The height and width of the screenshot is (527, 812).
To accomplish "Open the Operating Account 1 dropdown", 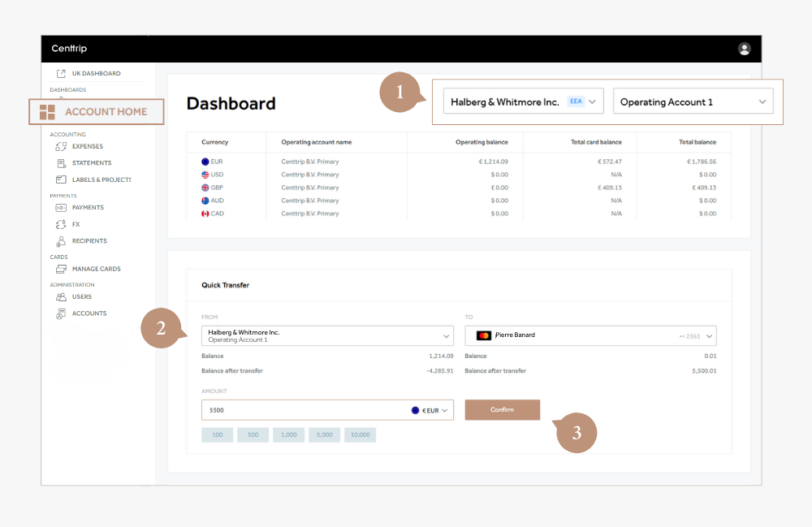I will (x=693, y=102).
